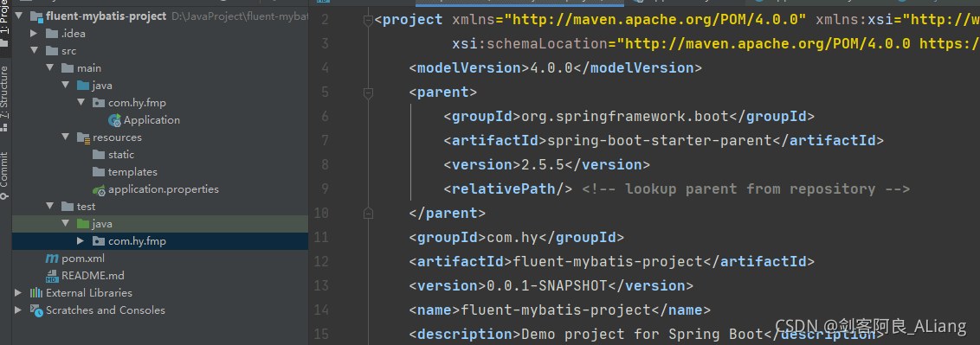Select the Application class in tree
This screenshot has width=980, height=345.
coord(152,120)
